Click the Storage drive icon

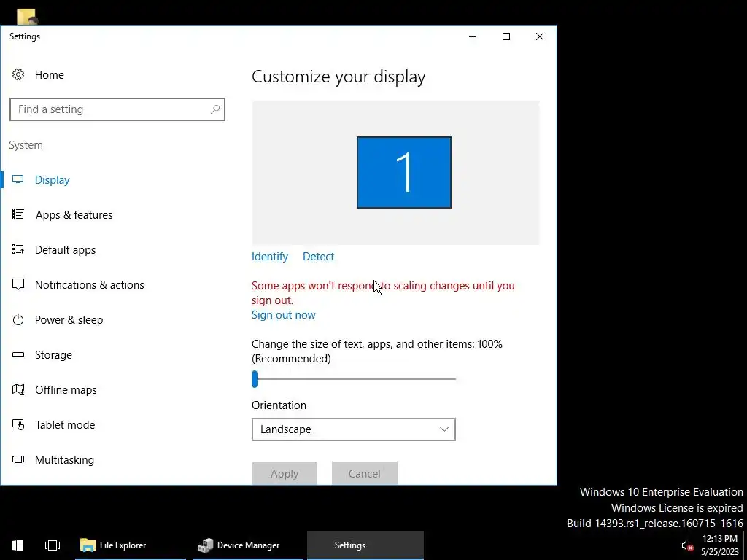(18, 355)
